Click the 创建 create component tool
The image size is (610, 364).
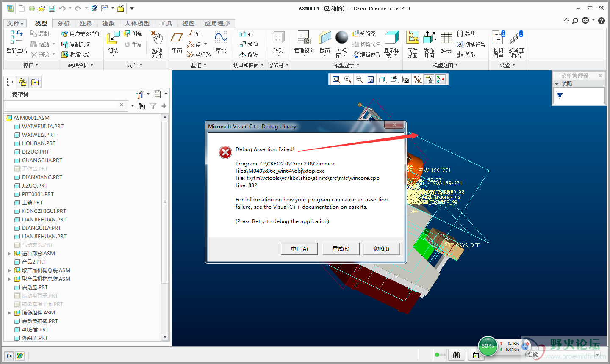(133, 34)
